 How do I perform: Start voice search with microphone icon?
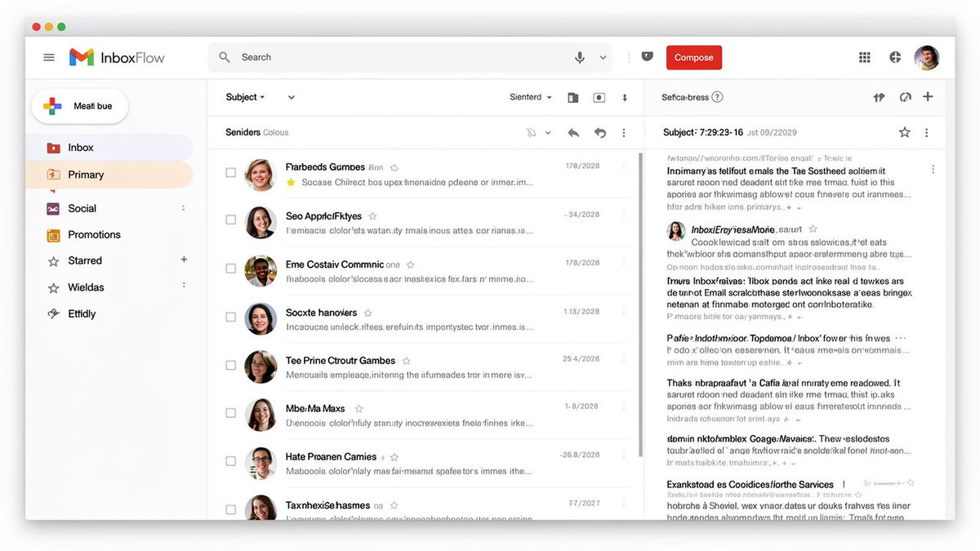click(580, 57)
